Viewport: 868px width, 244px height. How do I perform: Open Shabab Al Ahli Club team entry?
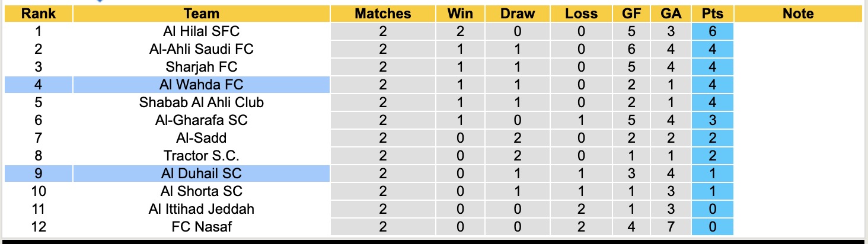[202, 102]
